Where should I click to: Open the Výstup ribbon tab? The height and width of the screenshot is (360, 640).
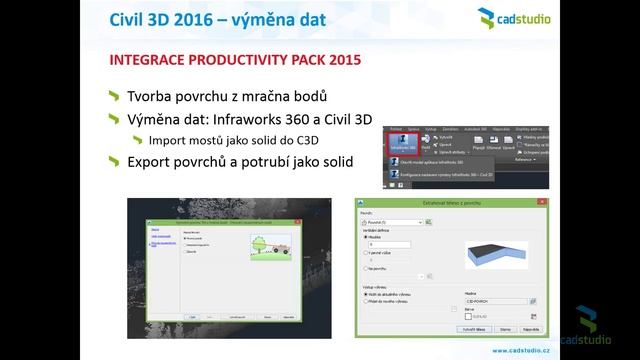[431, 129]
